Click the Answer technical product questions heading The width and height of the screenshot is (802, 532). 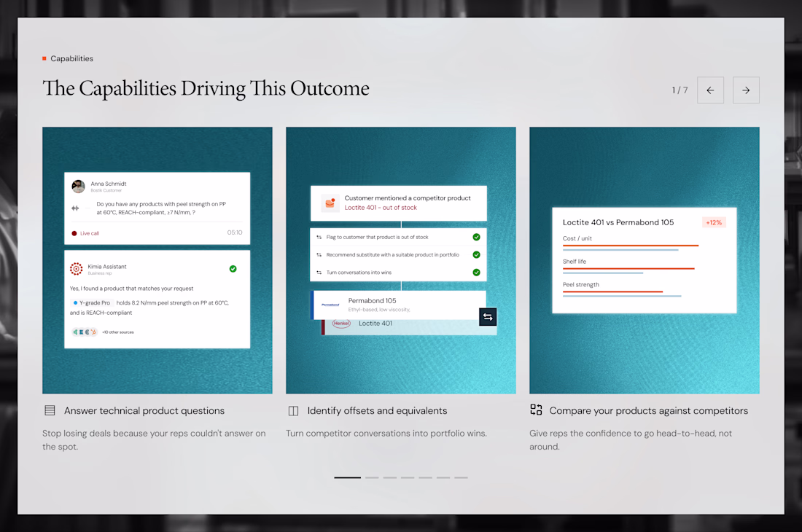[x=144, y=411]
